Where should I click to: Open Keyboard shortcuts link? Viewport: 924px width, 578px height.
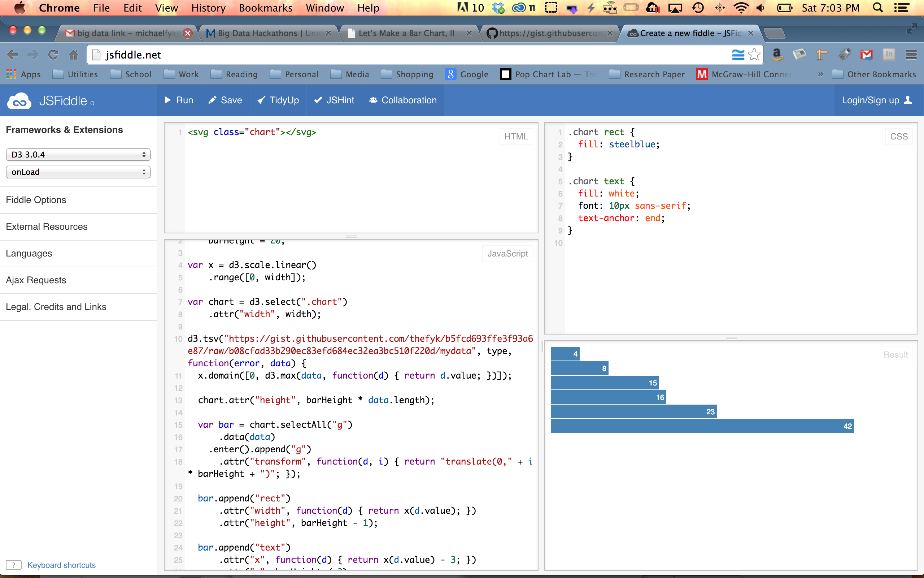click(61, 565)
